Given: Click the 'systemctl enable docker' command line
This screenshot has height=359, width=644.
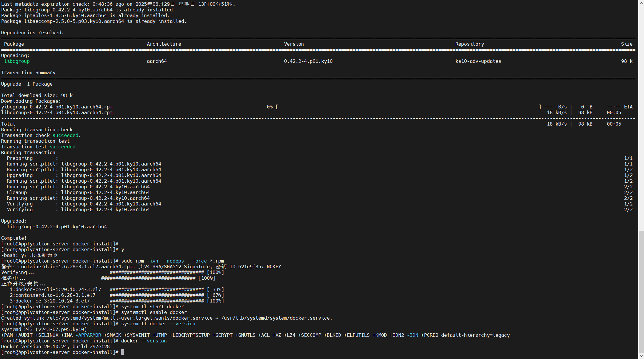Looking at the screenshot, I should [x=154, y=312].
